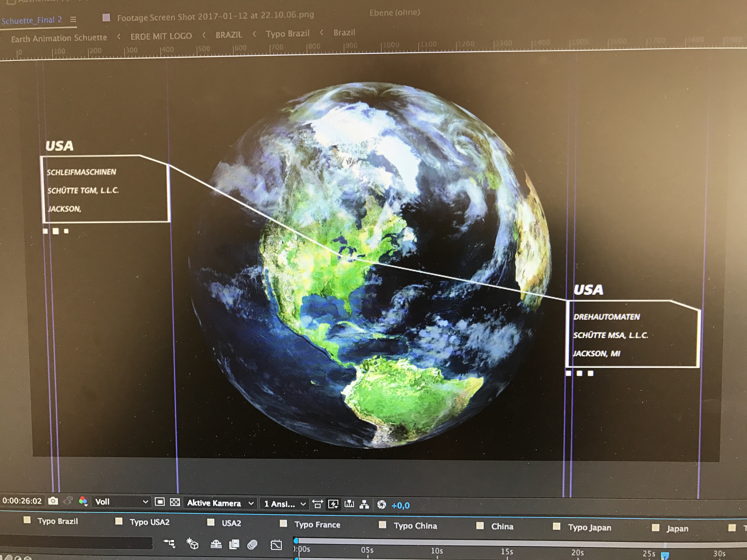Viewport: 747px width, 560px height.
Task: Open the channel and color management icon
Action: pyautogui.click(x=83, y=501)
